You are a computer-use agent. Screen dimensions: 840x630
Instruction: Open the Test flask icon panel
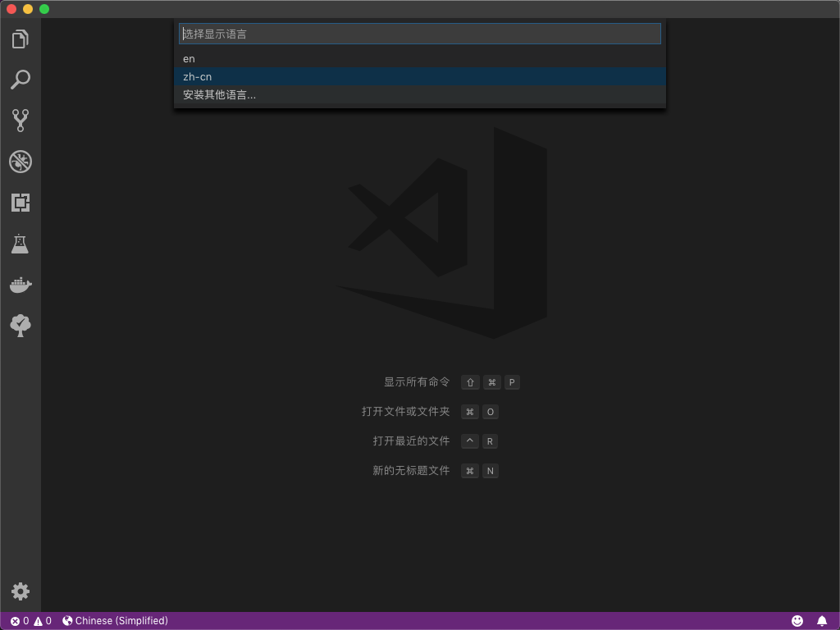tap(21, 244)
